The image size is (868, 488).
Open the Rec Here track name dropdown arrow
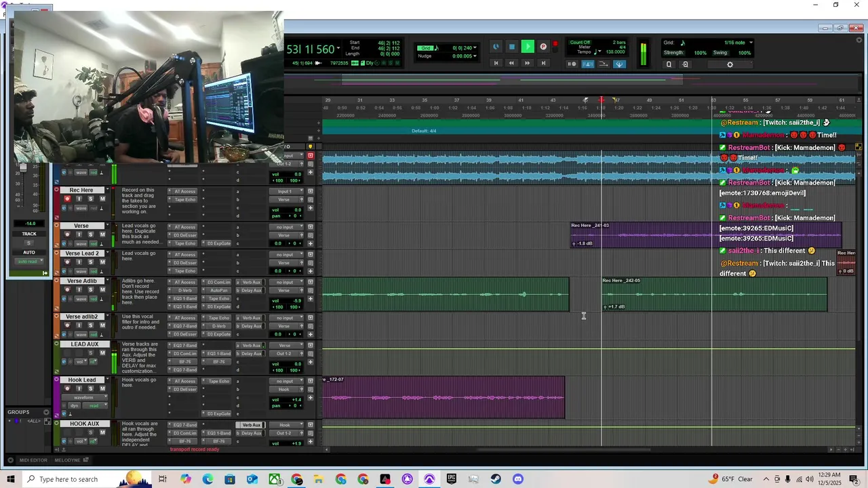click(x=107, y=190)
